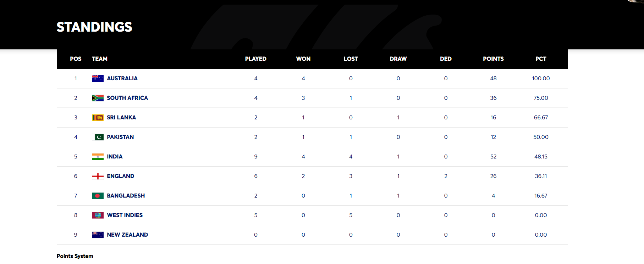Viewport: 644px width, 264px height.
Task: Click the England flag icon
Action: pyautogui.click(x=98, y=176)
